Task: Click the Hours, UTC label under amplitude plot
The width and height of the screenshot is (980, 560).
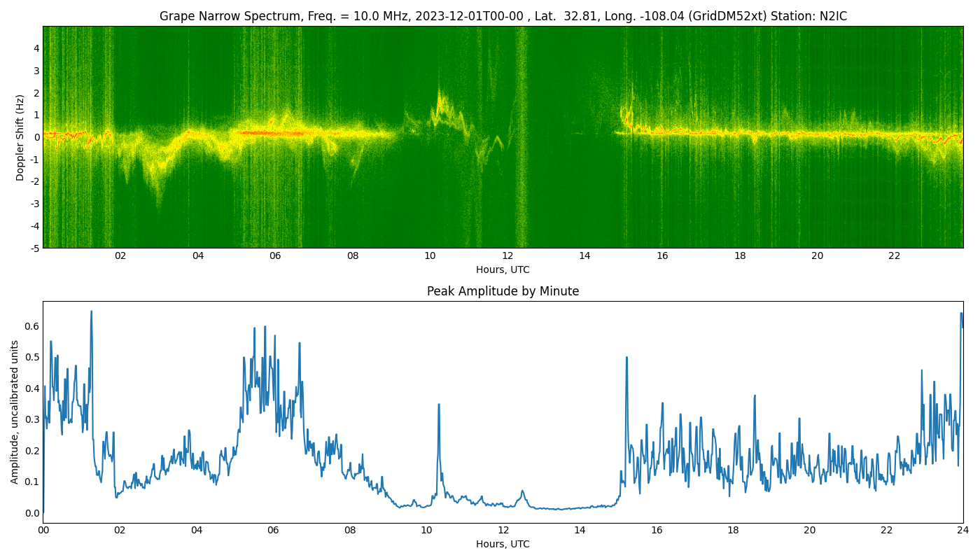Action: click(503, 544)
